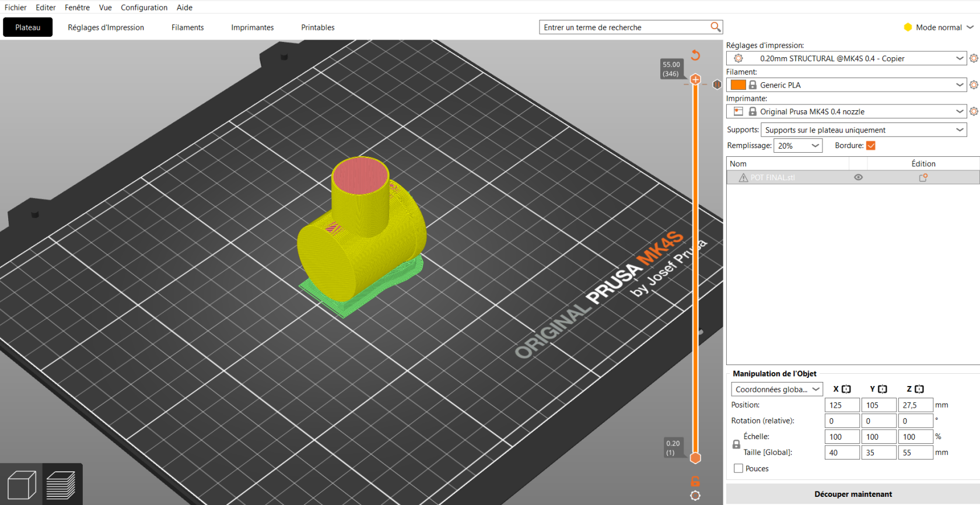Click the hexagon icon beside the layer slider

pyautogui.click(x=717, y=85)
